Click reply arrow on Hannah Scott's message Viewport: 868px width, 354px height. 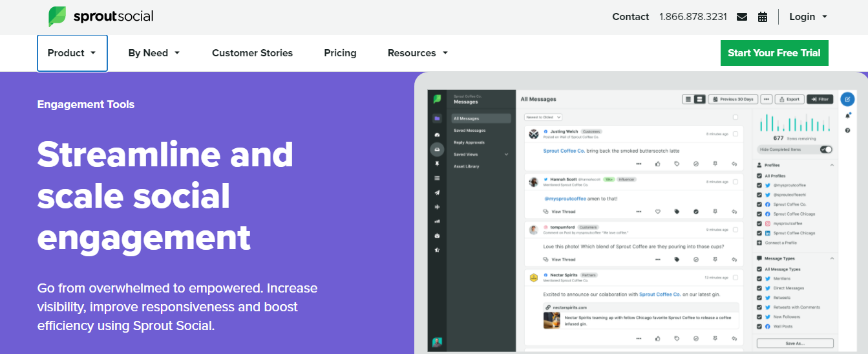(734, 212)
